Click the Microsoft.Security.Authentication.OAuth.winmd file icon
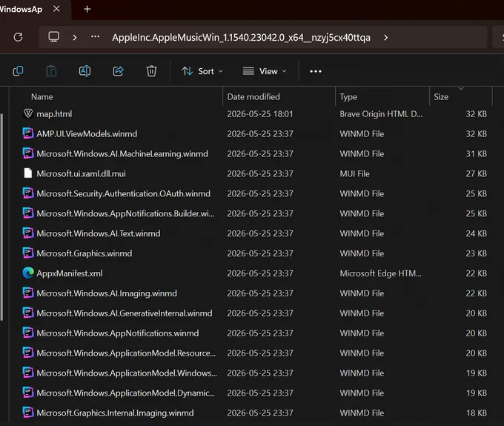This screenshot has height=426, width=504. 28,193
